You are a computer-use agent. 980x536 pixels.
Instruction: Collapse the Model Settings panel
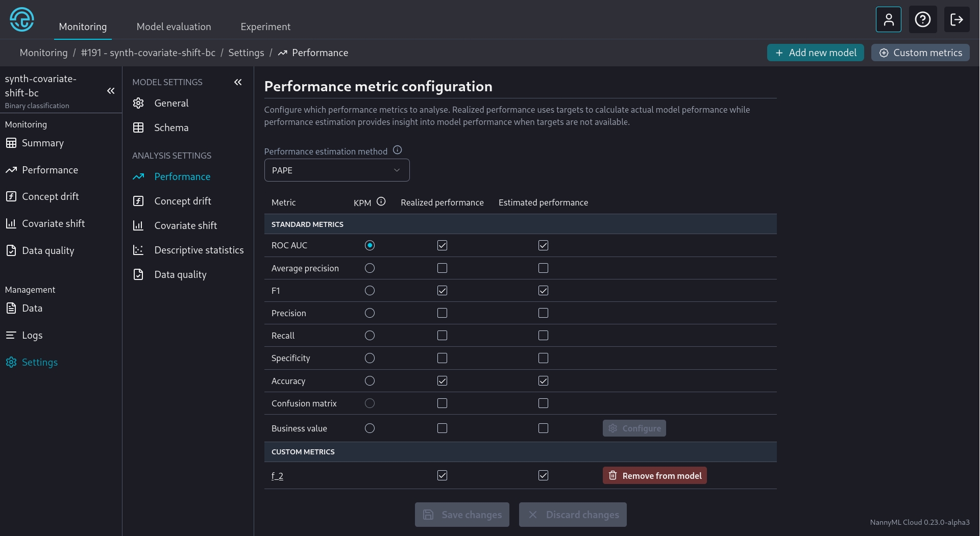point(238,82)
